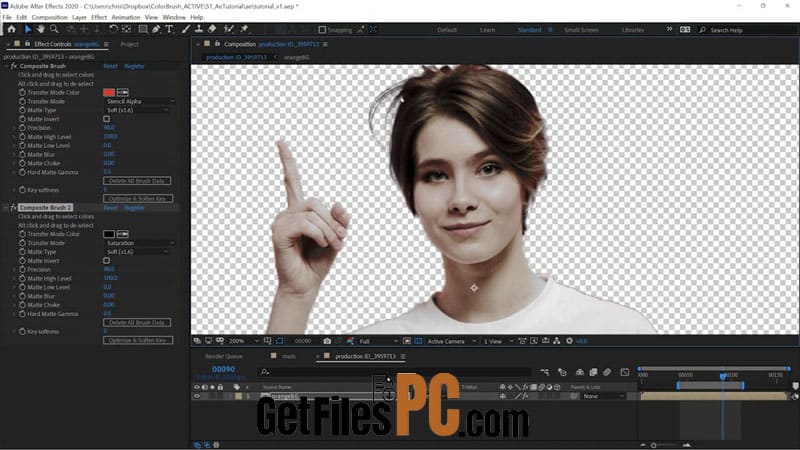Enable motion blur icon in timeline
Screen dimensions: 800x450
[x=607, y=372]
